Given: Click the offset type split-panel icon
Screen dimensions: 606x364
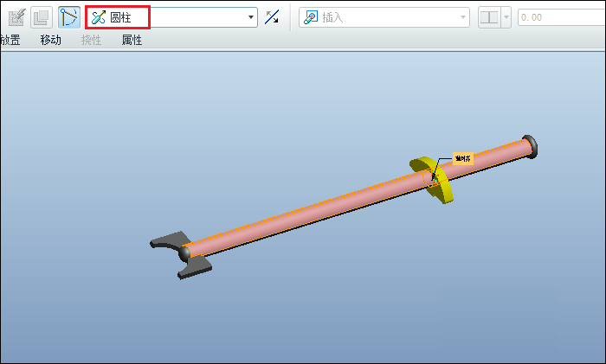Looking at the screenshot, I should pyautogui.click(x=489, y=17).
